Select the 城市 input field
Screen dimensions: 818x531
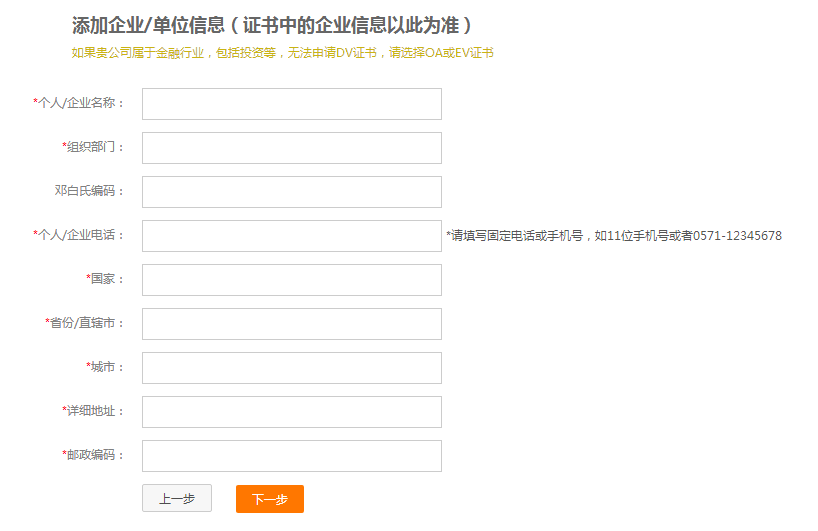pyautogui.click(x=291, y=368)
